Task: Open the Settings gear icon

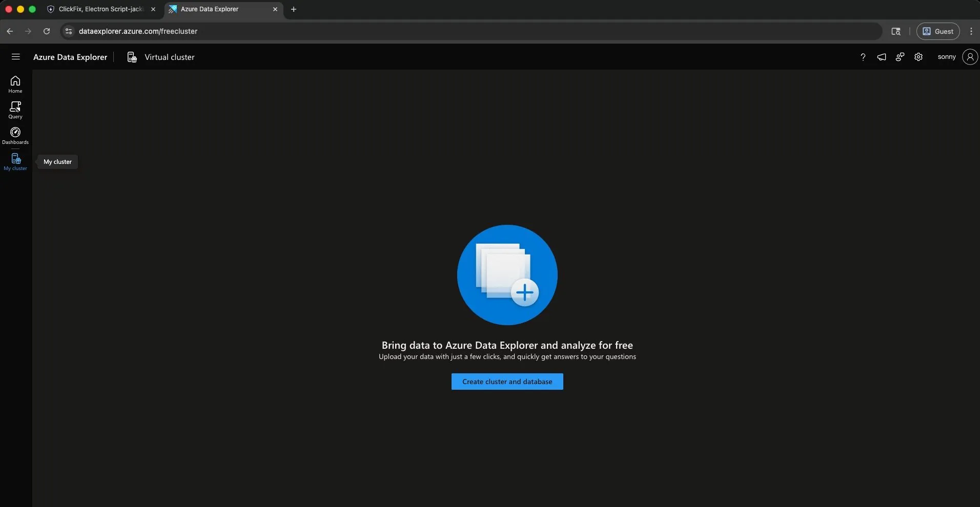Action: pyautogui.click(x=918, y=57)
